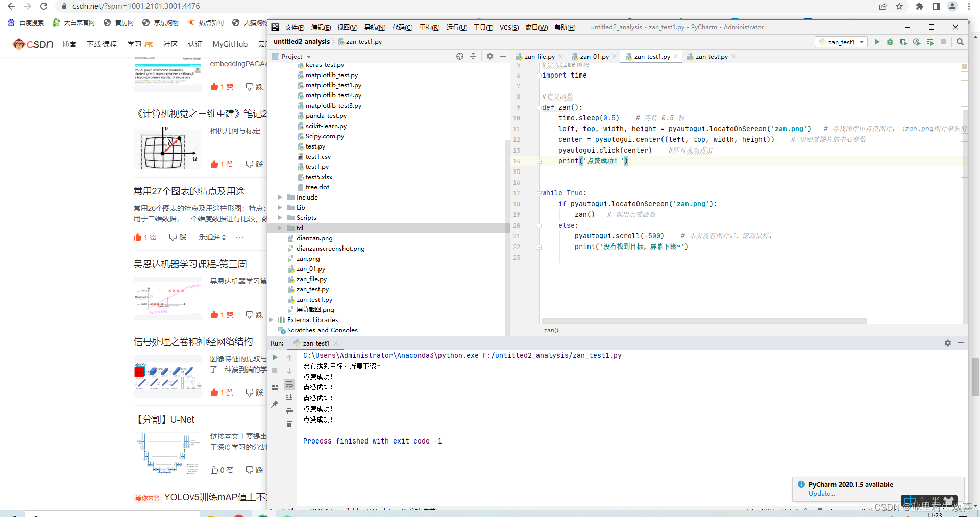Expand the Scripts folder in project tree
The height and width of the screenshot is (517, 980).
(280, 218)
